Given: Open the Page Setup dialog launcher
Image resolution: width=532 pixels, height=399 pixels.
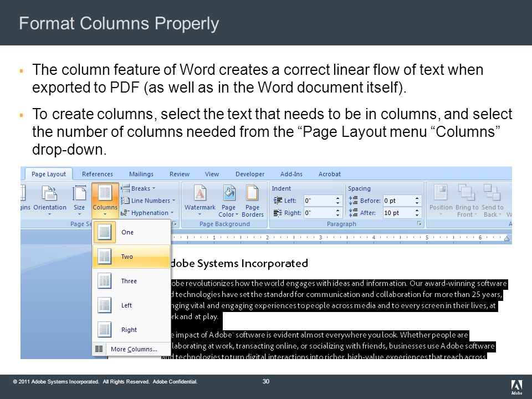Looking at the screenshot, I should tap(175, 223).
